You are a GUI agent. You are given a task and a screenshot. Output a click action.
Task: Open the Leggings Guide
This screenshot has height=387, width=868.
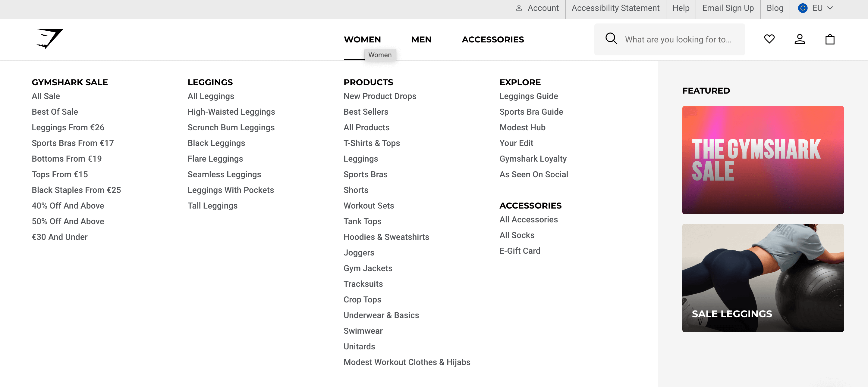click(x=529, y=96)
